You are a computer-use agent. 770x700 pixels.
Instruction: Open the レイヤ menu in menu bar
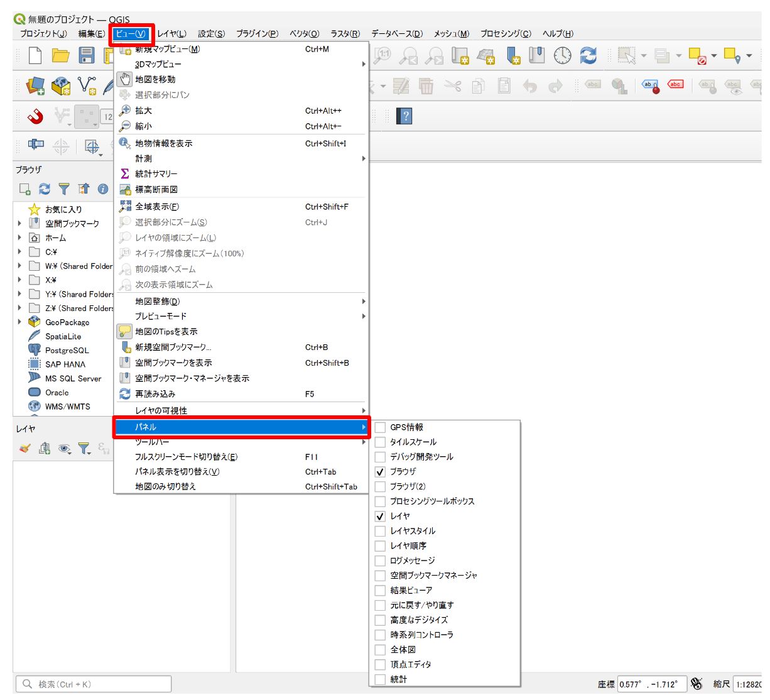click(x=171, y=34)
